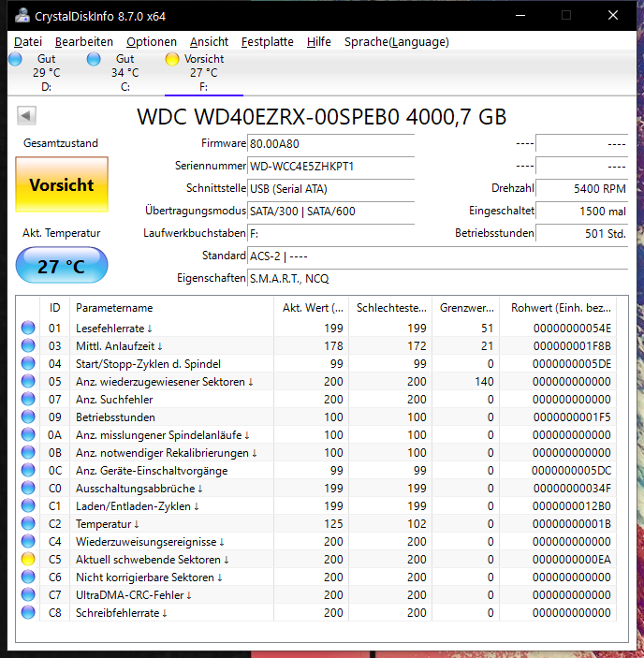Viewport: 644px width, 658px height.
Task: Click status icon of Wiederzuweisungsereignisse row
Action: [x=28, y=541]
